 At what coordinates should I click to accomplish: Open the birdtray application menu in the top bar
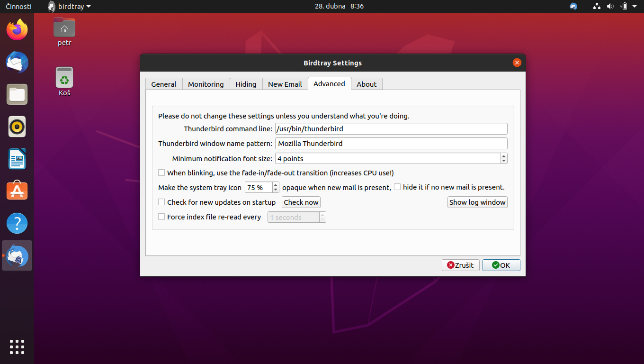pyautogui.click(x=70, y=6)
